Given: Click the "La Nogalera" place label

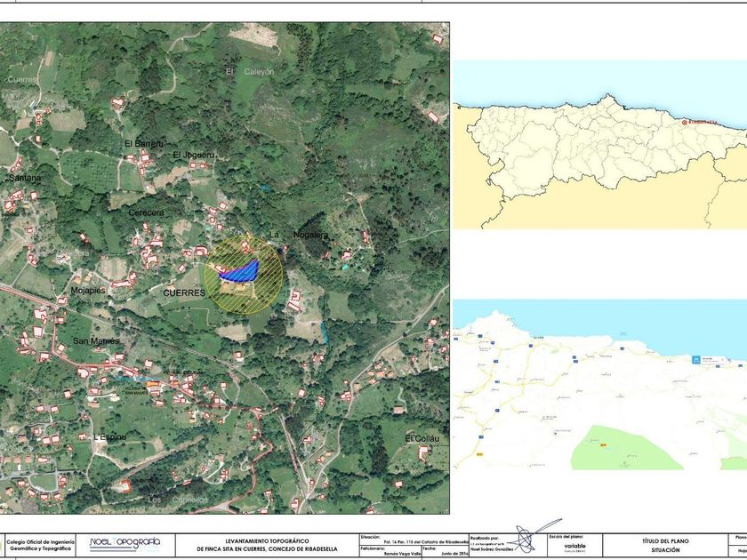Looking at the screenshot, I should 299,235.
